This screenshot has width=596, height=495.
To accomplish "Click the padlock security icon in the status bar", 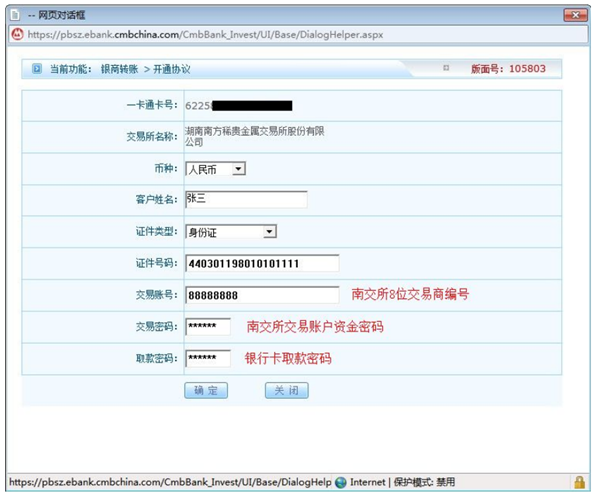I will [580, 482].
